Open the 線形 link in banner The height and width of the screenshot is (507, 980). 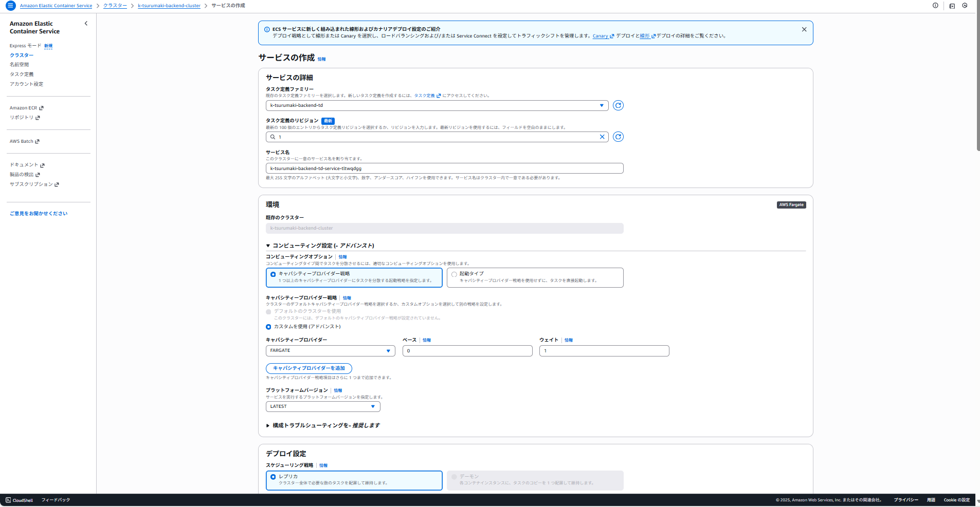pyautogui.click(x=648, y=36)
